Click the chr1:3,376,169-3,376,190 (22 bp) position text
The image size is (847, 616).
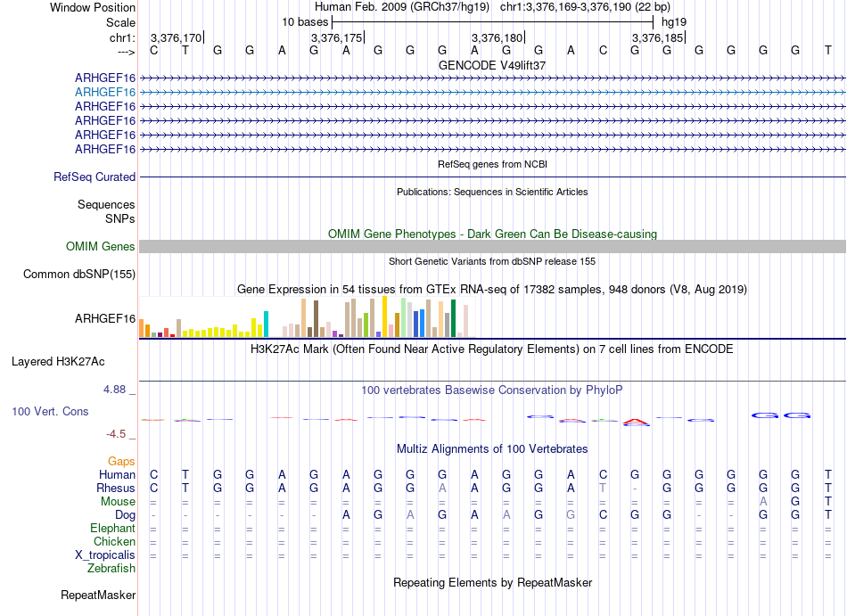[585, 7]
